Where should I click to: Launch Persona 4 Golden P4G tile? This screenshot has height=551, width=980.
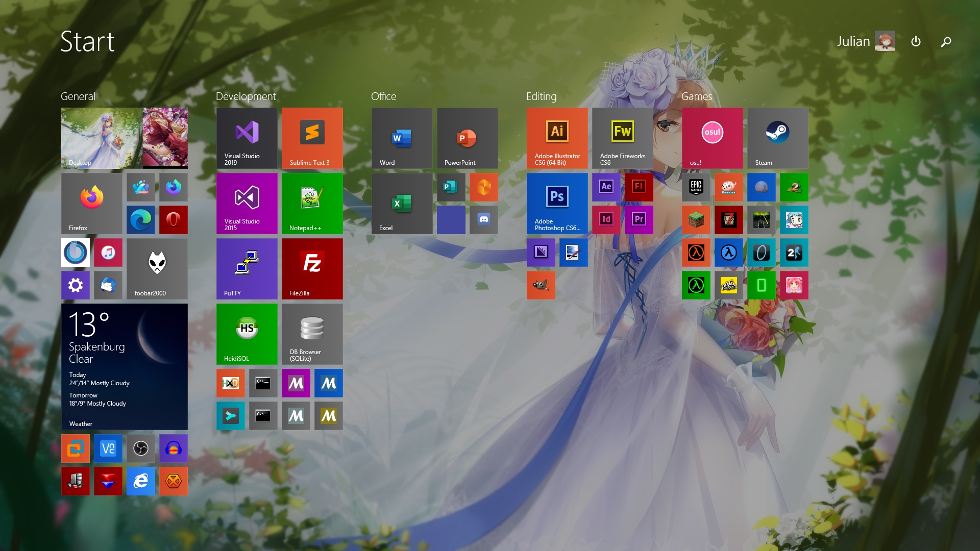click(x=729, y=285)
